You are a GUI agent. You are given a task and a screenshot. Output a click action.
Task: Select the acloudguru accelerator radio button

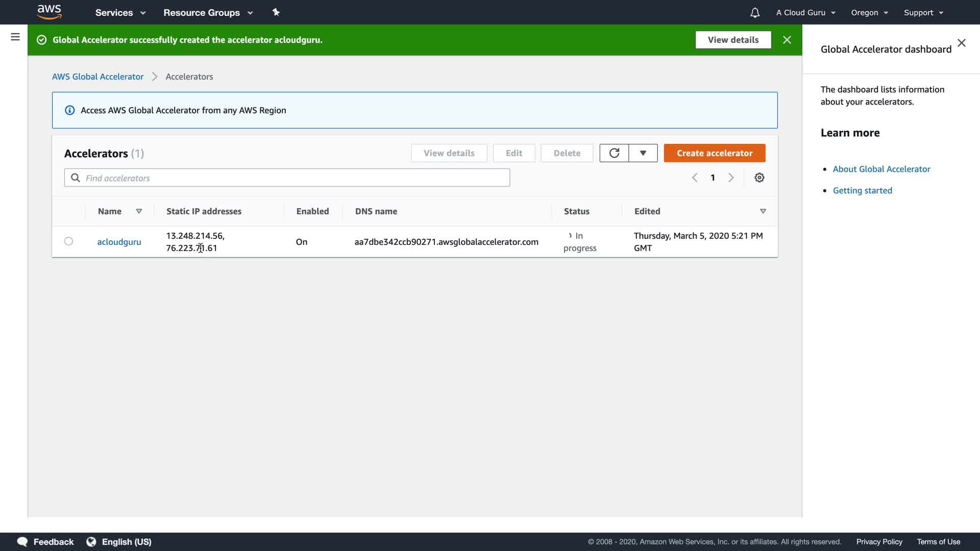[69, 241]
